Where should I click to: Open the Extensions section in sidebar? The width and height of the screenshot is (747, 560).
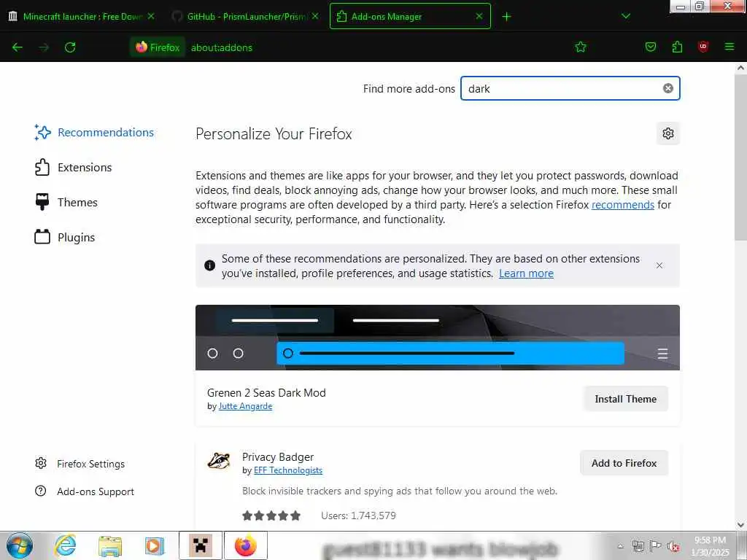(74, 167)
